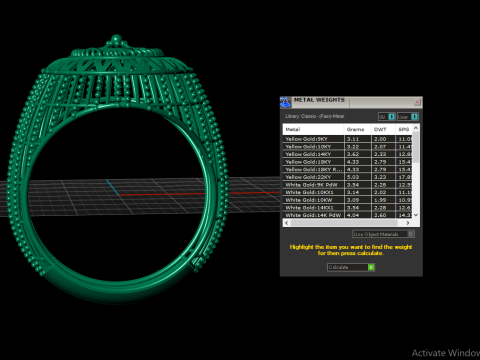This screenshot has width=480, height=360.
Task: Select the White Gold:10KW row
Action: [x=347, y=200]
